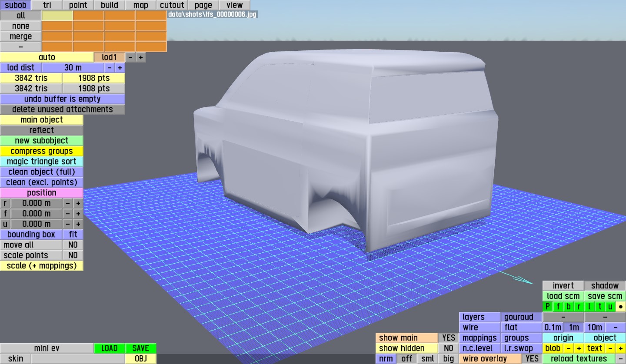This screenshot has height=364, width=626.
Task: Click the 30 m lod dist value
Action: [73, 68]
